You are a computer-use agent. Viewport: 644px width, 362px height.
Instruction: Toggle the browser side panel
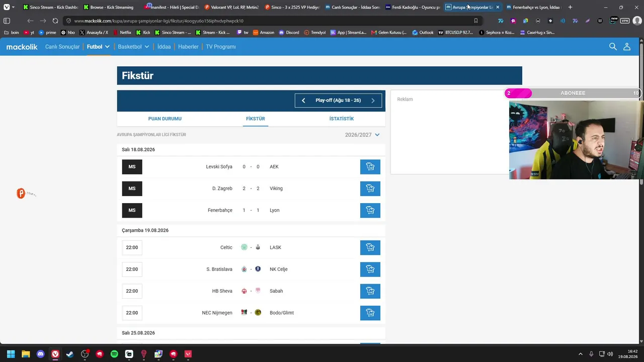point(7,21)
